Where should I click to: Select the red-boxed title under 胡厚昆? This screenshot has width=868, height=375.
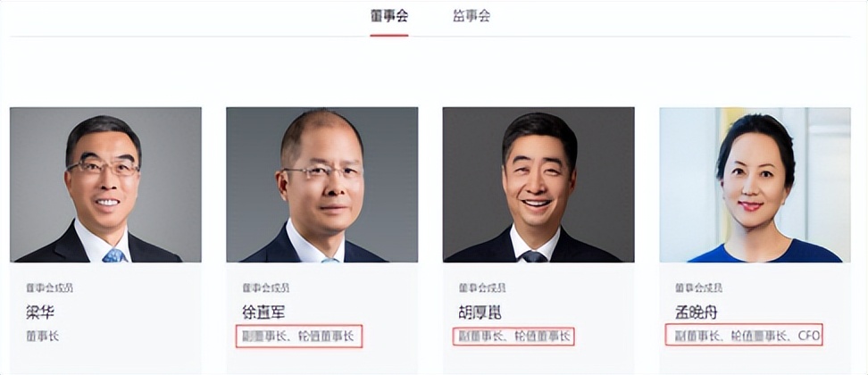tap(514, 336)
